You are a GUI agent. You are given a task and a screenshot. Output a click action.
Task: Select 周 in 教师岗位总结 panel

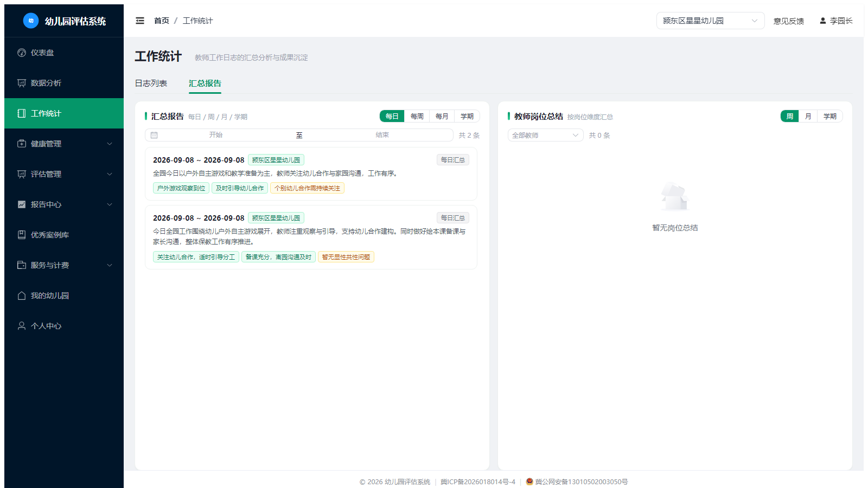click(790, 116)
